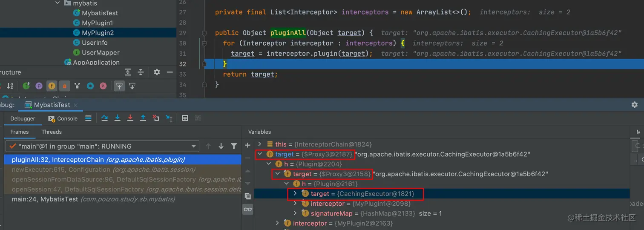Open the Debug panel gear settings

[x=635, y=104]
